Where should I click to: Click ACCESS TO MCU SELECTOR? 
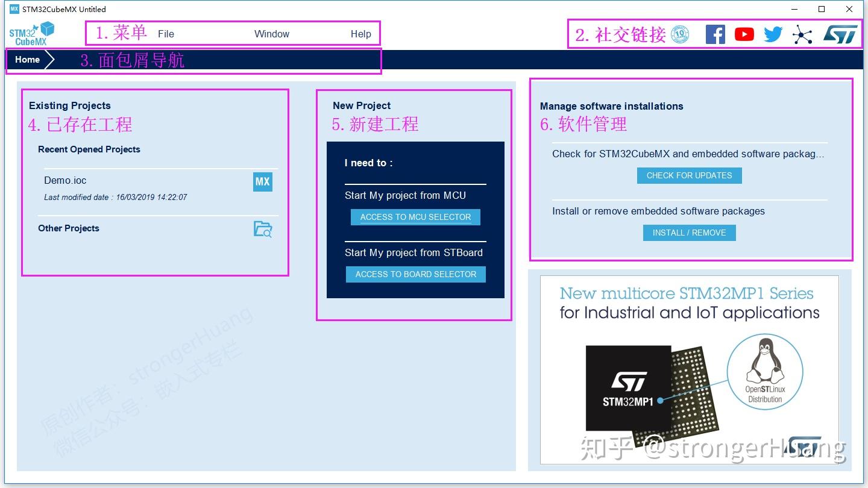(415, 217)
